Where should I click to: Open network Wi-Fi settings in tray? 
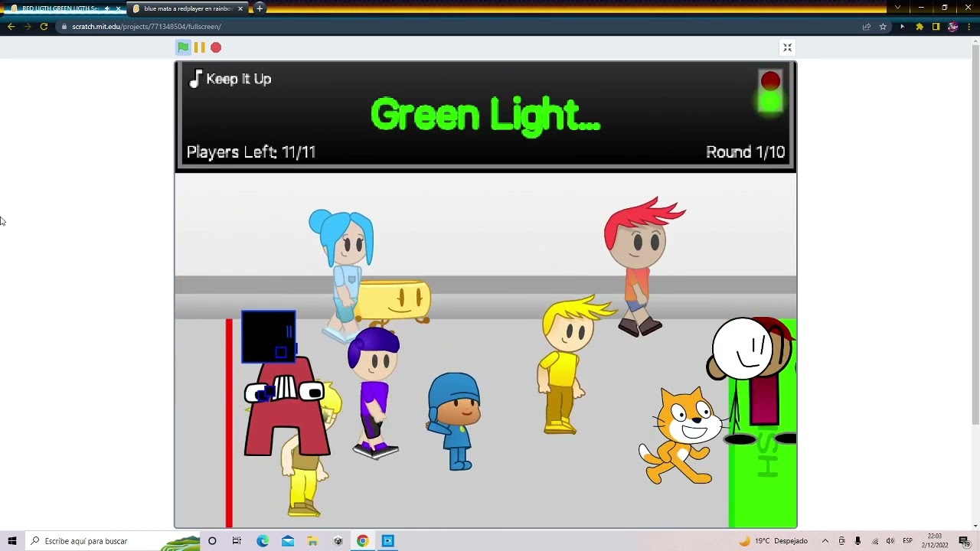(x=874, y=541)
